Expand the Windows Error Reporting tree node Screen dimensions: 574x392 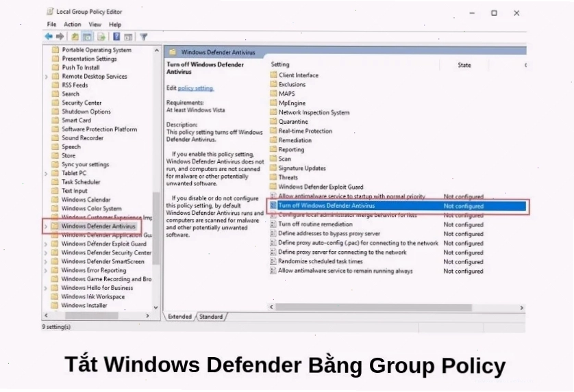[46, 270]
